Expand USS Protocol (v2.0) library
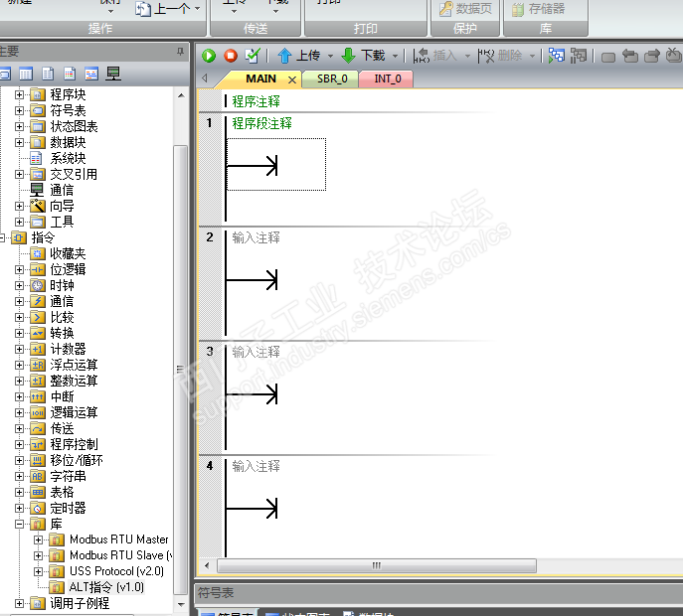Image resolution: width=683 pixels, height=616 pixels. 39,571
